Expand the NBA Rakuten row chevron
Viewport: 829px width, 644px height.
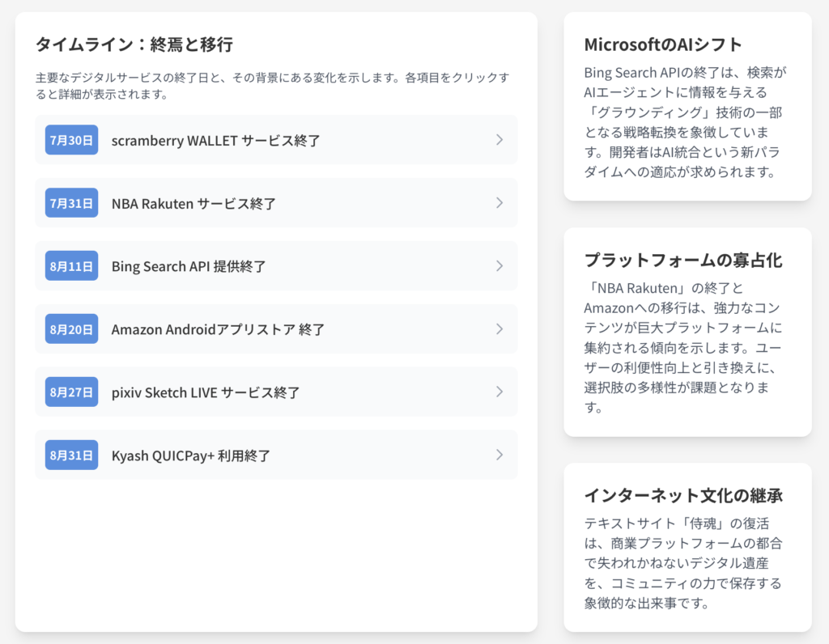coord(499,203)
